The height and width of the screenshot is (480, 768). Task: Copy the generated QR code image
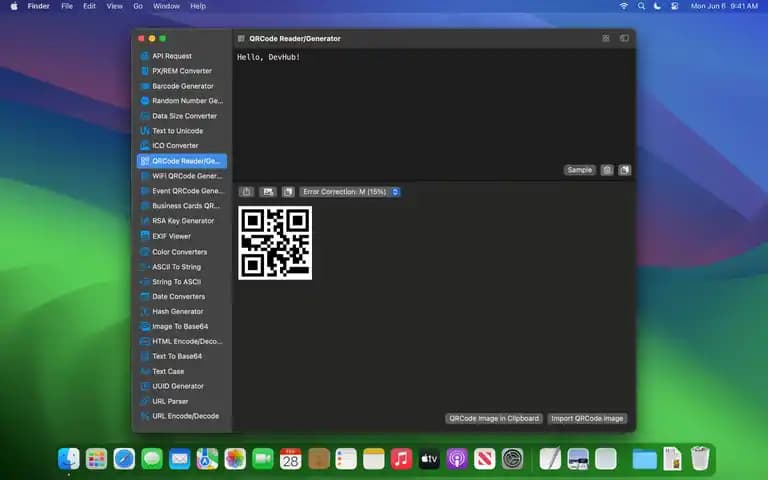coord(288,192)
